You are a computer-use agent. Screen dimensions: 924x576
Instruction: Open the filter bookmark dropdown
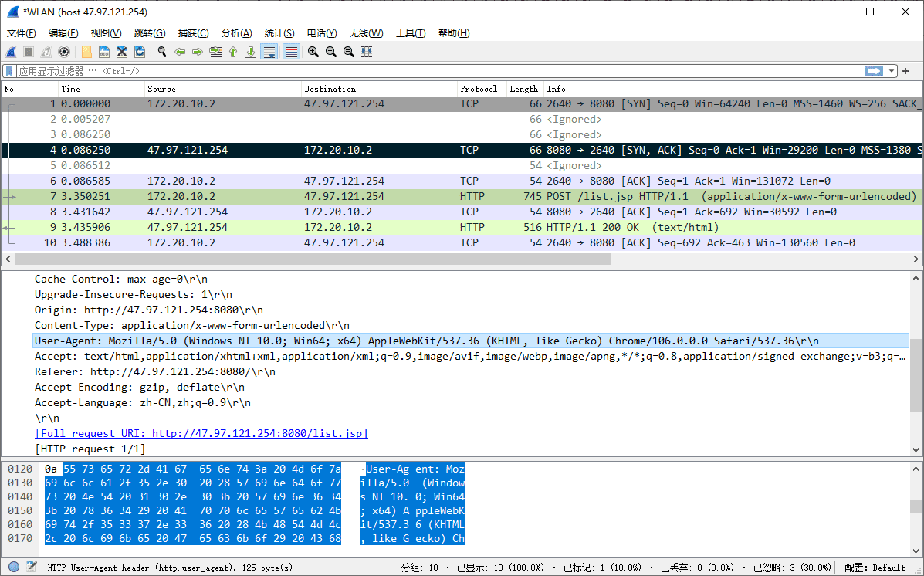pyautogui.click(x=9, y=71)
